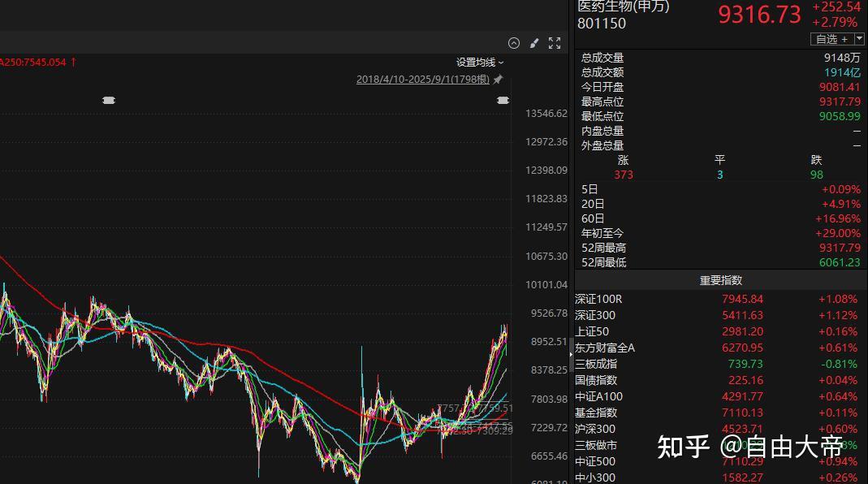Open the date range selector showing 2018/4/10-2025/9/1
The width and height of the screenshot is (868, 484).
coord(422,79)
